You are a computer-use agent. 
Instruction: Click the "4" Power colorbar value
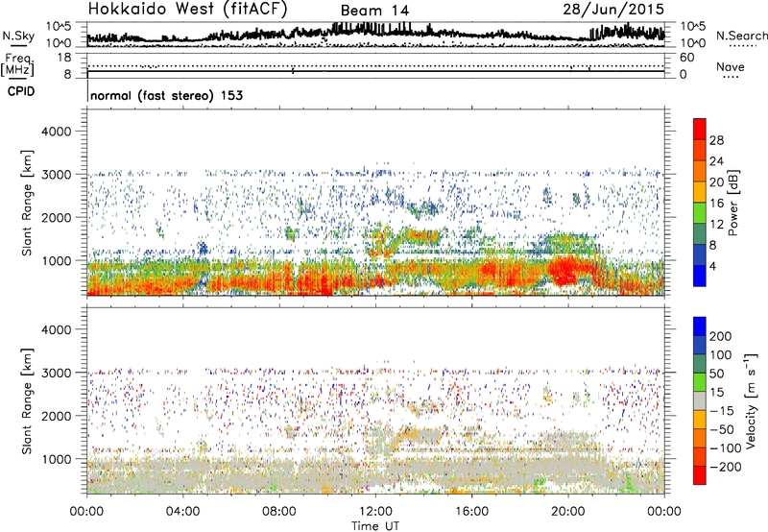coord(712,267)
